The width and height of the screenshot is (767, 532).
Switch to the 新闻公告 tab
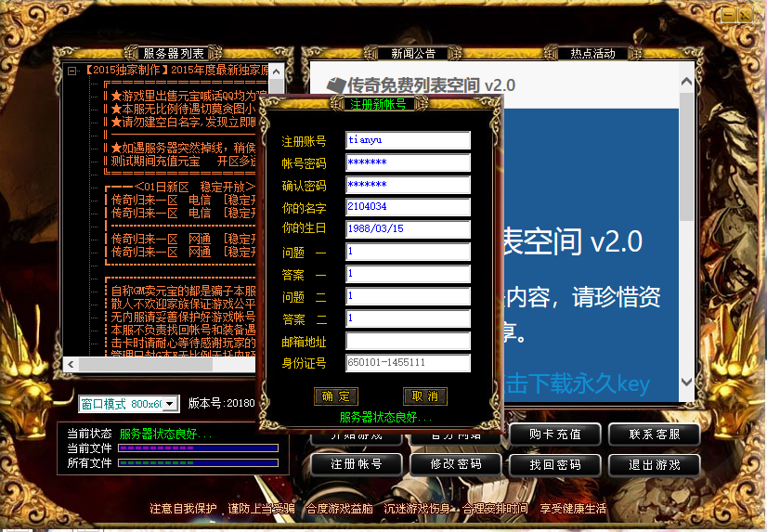tap(413, 54)
